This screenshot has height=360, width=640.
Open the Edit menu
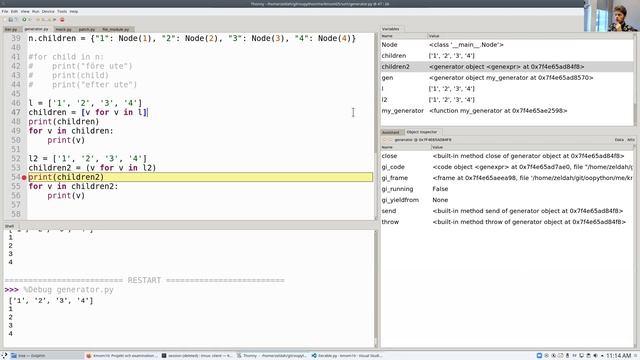click(x=14, y=11)
